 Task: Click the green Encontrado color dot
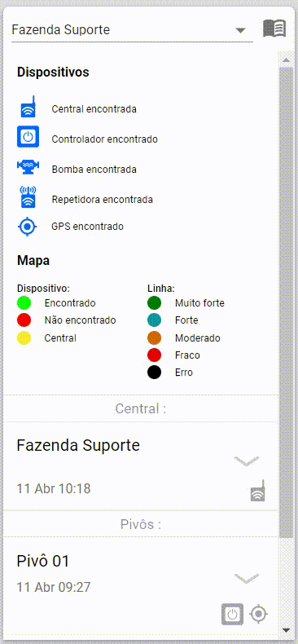24,302
